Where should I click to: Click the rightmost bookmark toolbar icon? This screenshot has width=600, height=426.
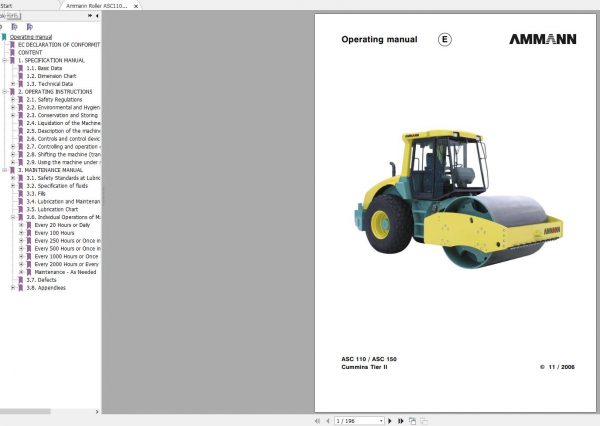(29, 27)
